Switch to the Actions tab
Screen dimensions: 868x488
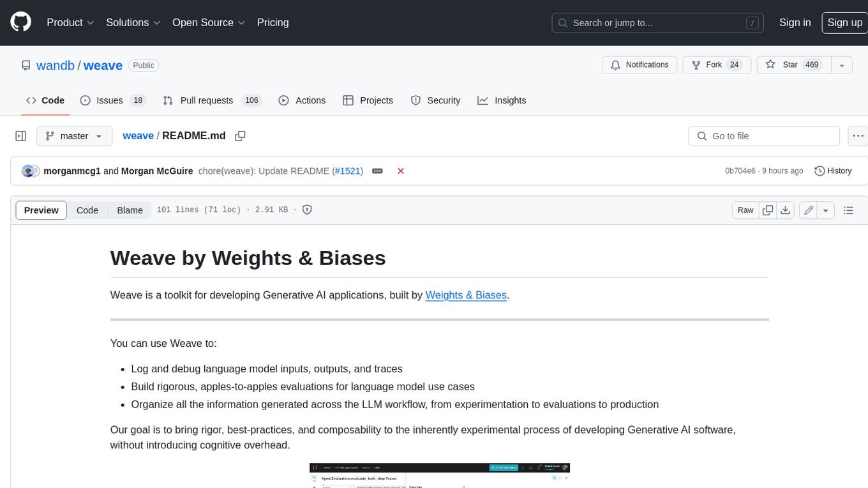pos(302,100)
